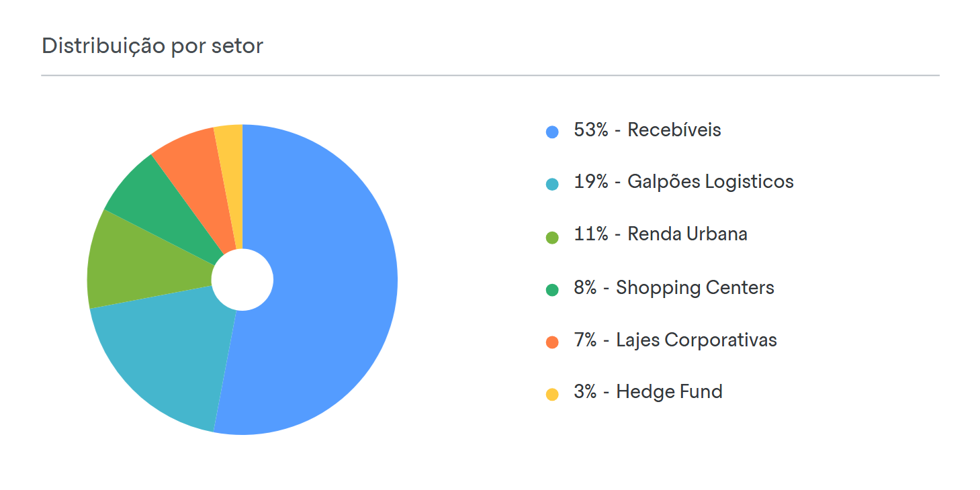Click the teal Galpões Logisticos pie slice
The image size is (980, 490).
point(168,362)
